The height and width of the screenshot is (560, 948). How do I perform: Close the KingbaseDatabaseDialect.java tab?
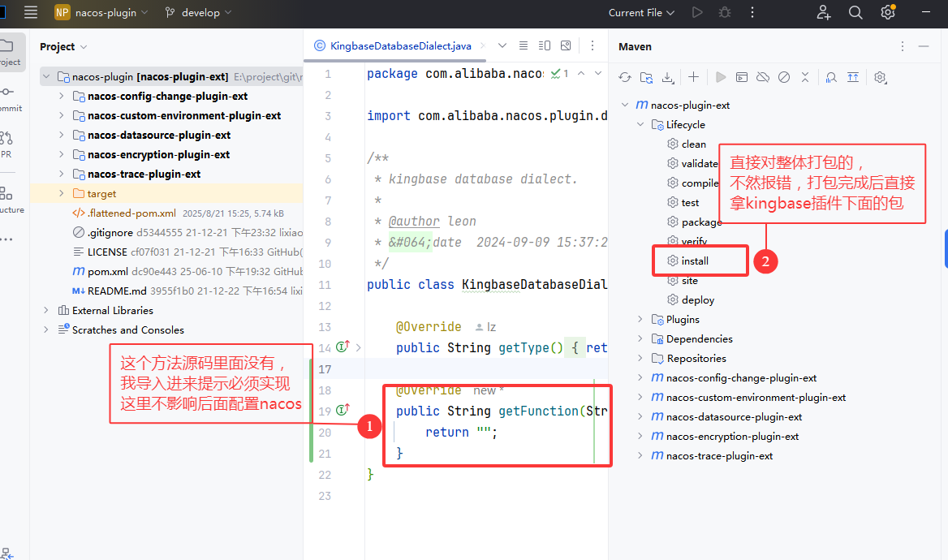point(483,45)
